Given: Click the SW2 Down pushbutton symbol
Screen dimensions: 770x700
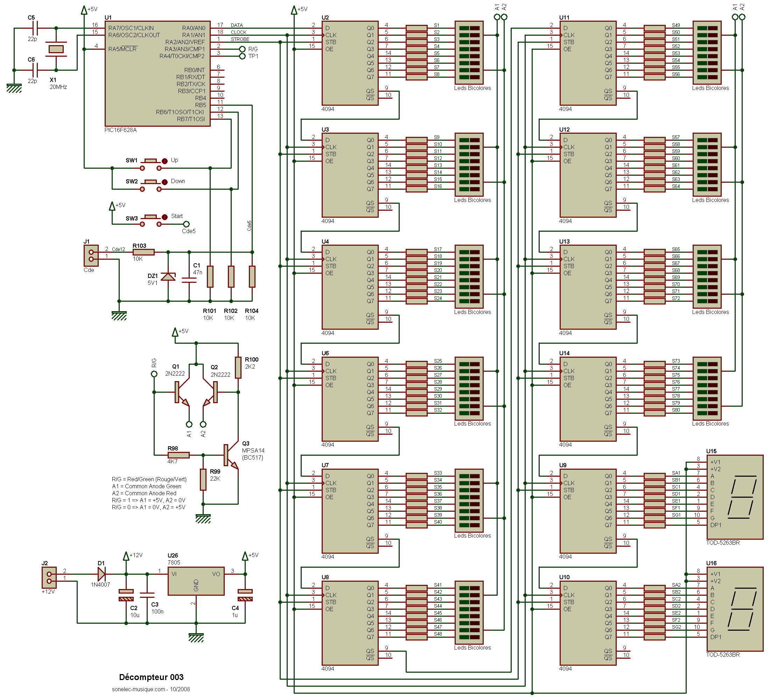Looking at the screenshot, I should tap(151, 185).
